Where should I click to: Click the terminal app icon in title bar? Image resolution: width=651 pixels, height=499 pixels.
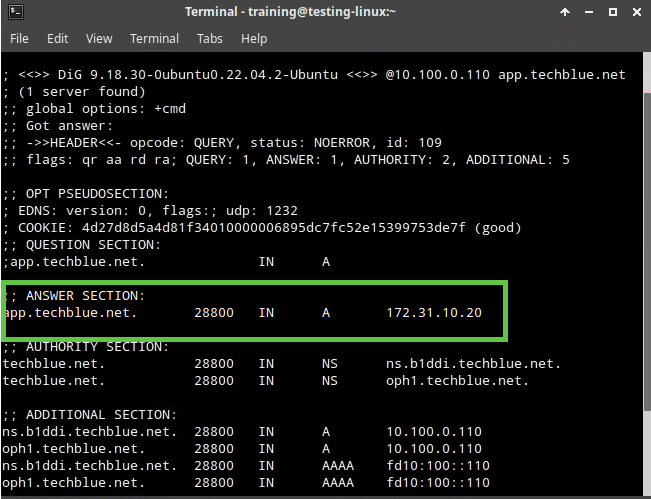click(14, 11)
